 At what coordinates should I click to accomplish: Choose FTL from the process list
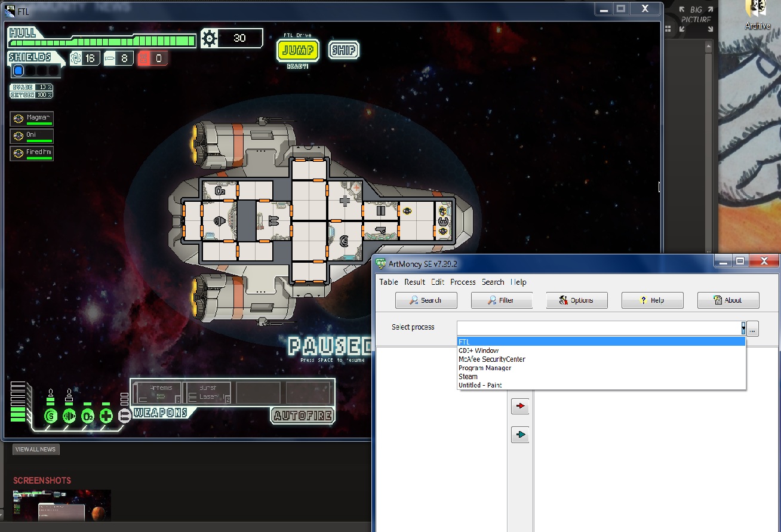601,342
